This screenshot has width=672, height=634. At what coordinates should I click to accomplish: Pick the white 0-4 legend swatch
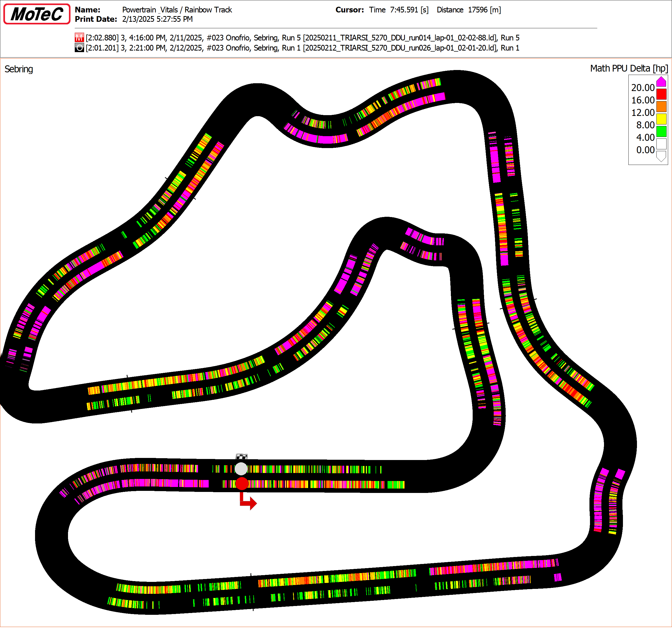coord(661,144)
